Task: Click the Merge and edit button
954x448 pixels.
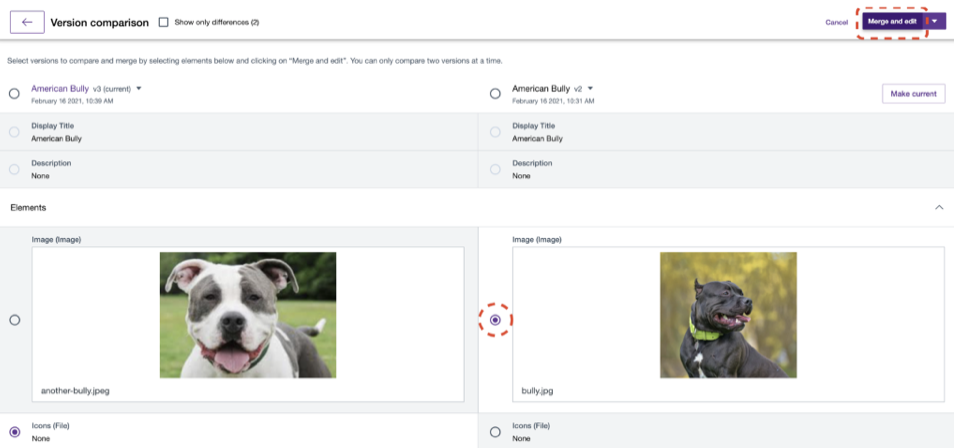Action: (892, 21)
